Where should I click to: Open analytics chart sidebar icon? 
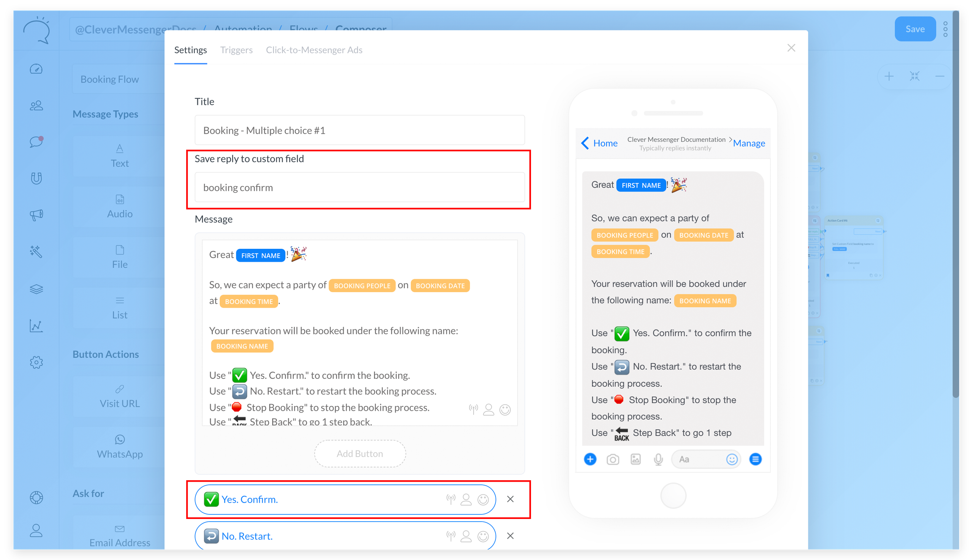point(36,326)
